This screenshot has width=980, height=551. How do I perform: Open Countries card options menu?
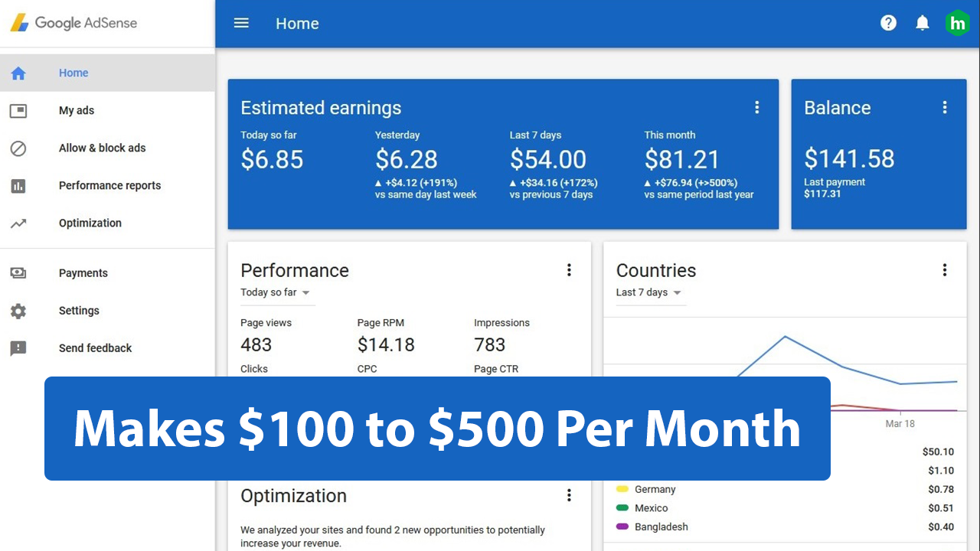[945, 270]
